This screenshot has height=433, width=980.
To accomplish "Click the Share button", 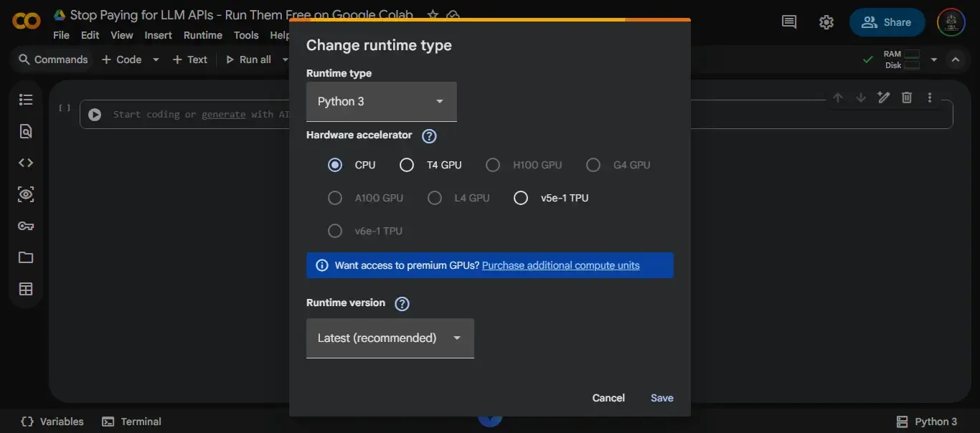I will tap(887, 22).
